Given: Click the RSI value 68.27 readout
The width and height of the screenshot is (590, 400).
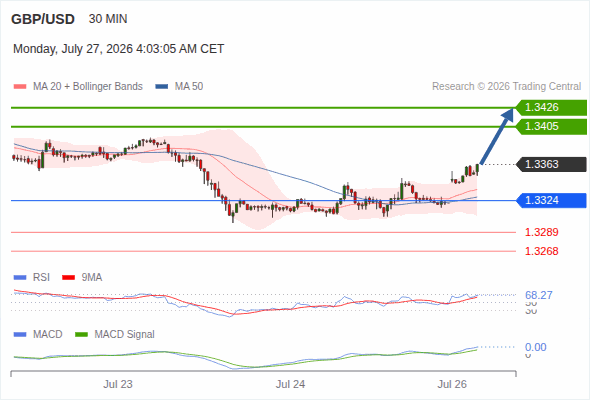Looking at the screenshot, I should (539, 295).
